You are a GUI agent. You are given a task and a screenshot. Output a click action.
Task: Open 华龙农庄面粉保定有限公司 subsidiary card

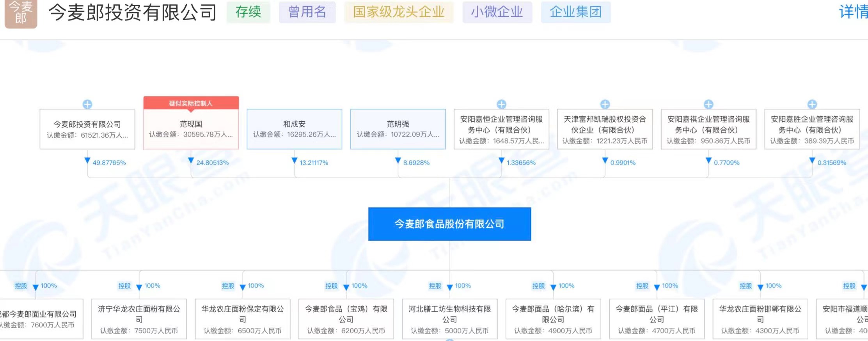pos(243,319)
